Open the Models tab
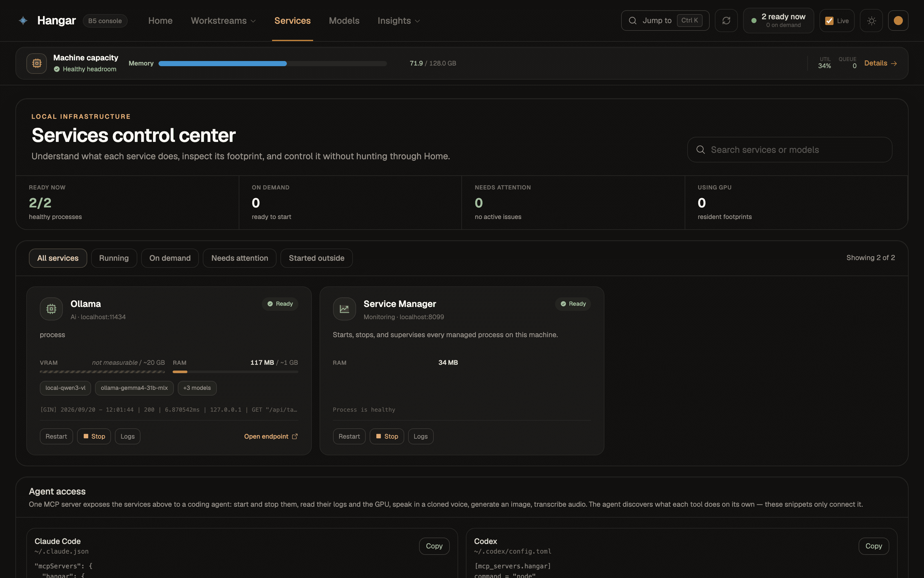 (344, 21)
